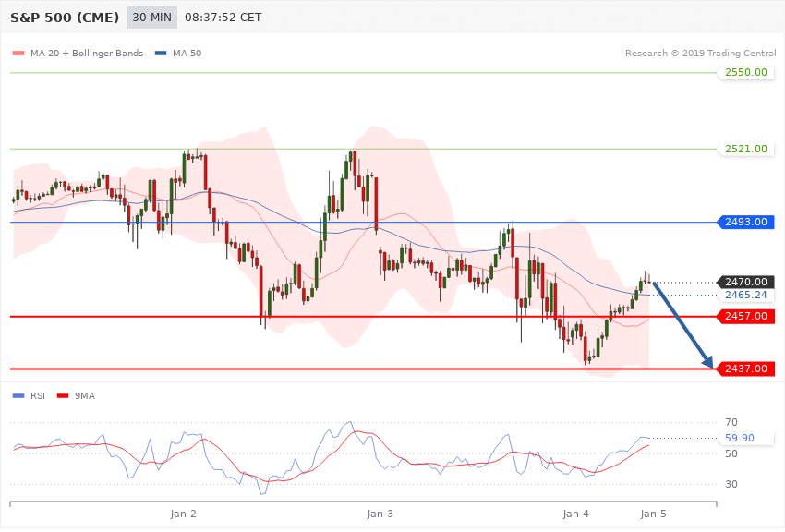Click the 30 MIN timeframe badge

point(151,18)
